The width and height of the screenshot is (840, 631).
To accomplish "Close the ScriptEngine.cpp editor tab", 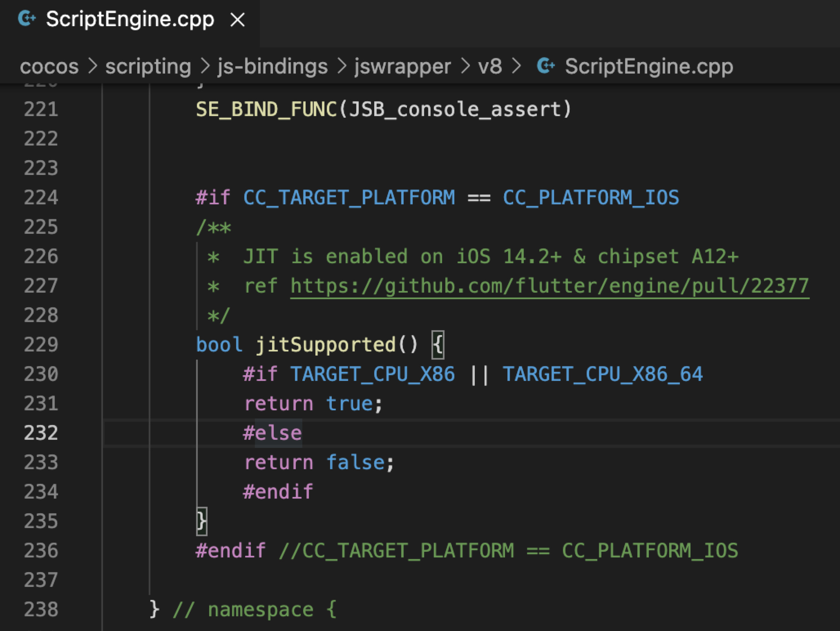I will [237, 20].
